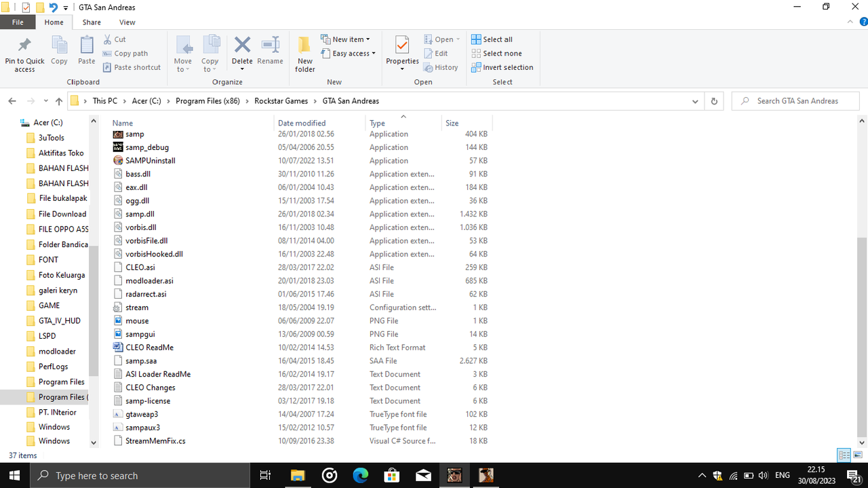Open File Explorer on taskbar
This screenshot has width=868, height=488.
(298, 475)
